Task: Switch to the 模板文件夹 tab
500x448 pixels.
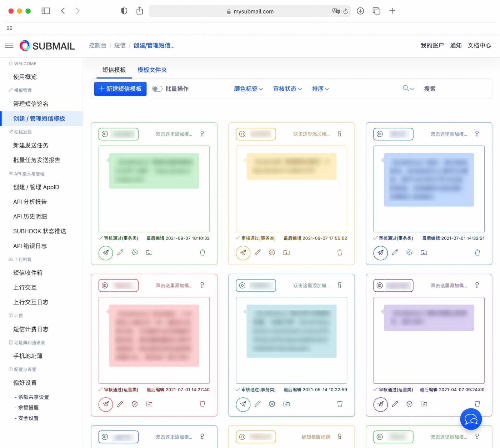Action: click(x=152, y=70)
